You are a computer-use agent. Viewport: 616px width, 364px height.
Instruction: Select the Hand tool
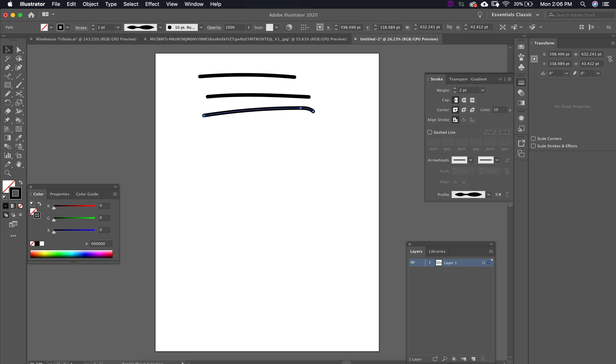coord(19,164)
